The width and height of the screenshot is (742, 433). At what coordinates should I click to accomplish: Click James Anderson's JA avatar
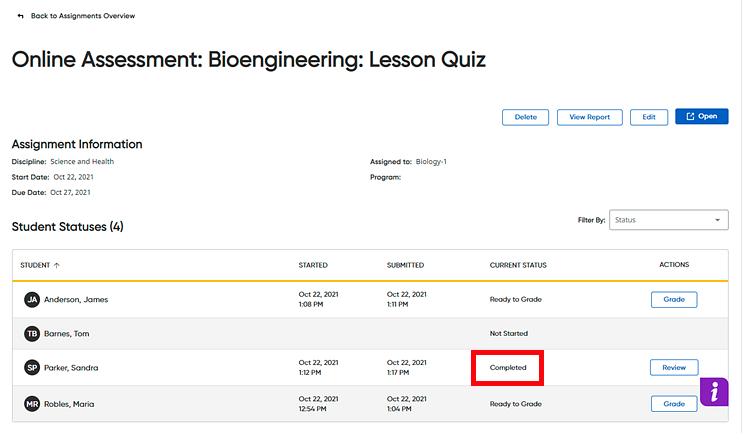32,300
